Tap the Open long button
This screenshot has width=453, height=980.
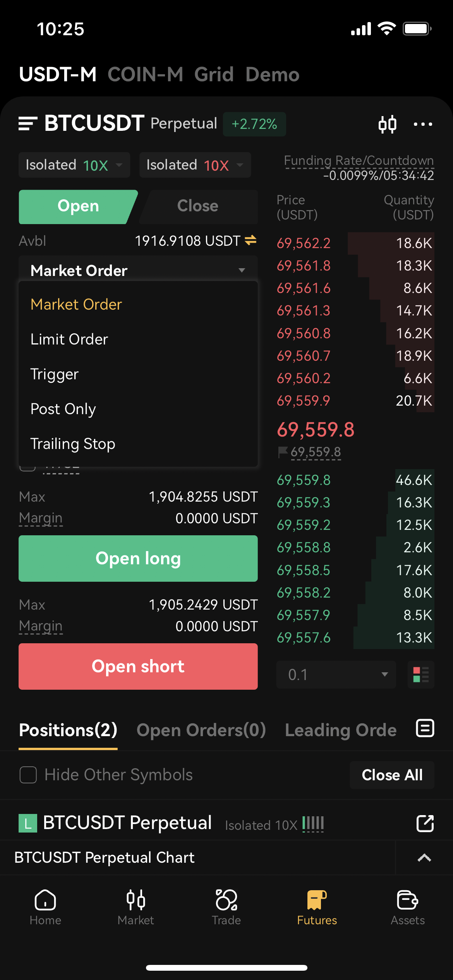(x=138, y=559)
